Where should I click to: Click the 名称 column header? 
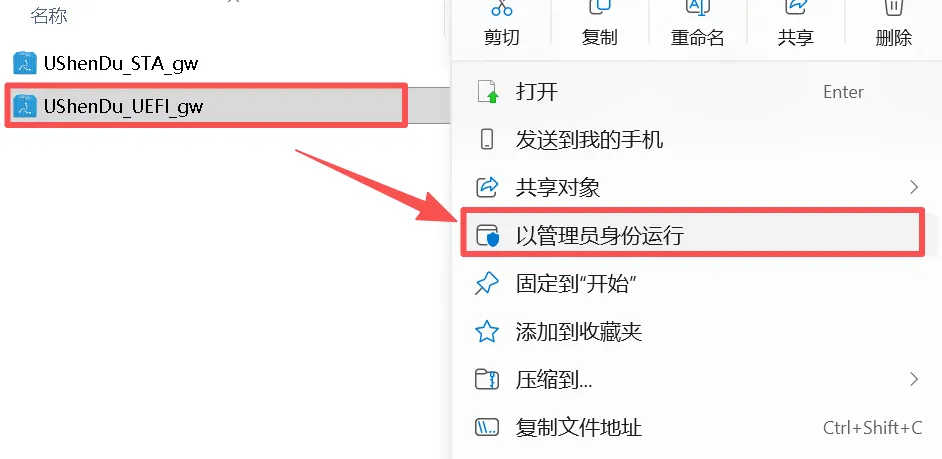49,16
